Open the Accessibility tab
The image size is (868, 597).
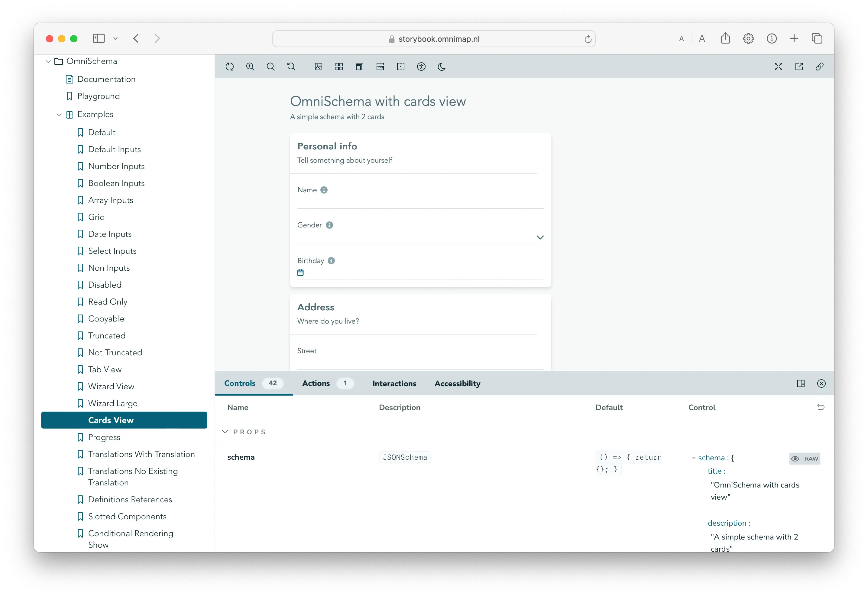(457, 383)
